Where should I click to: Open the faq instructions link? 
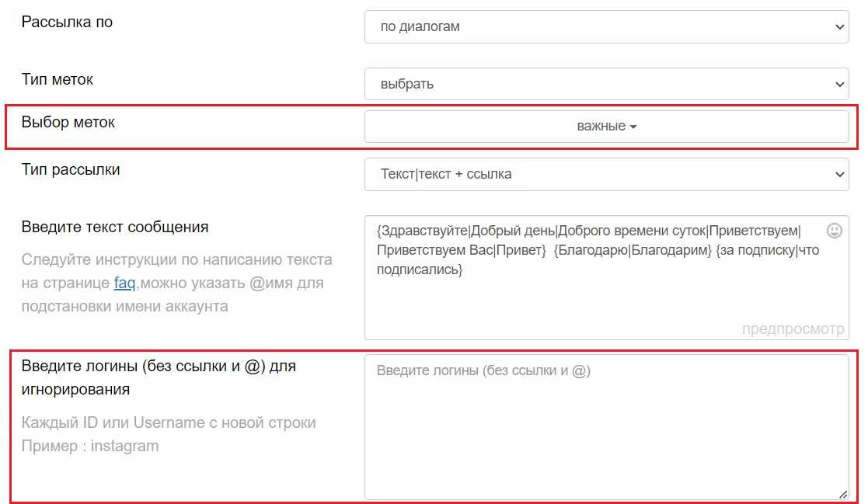[124, 283]
